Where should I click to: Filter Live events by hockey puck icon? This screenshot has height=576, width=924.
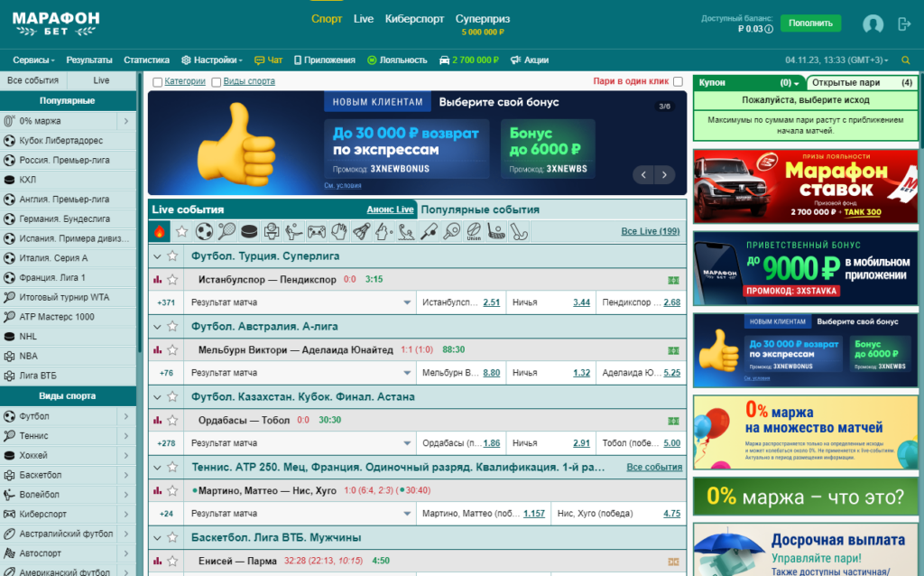click(249, 232)
